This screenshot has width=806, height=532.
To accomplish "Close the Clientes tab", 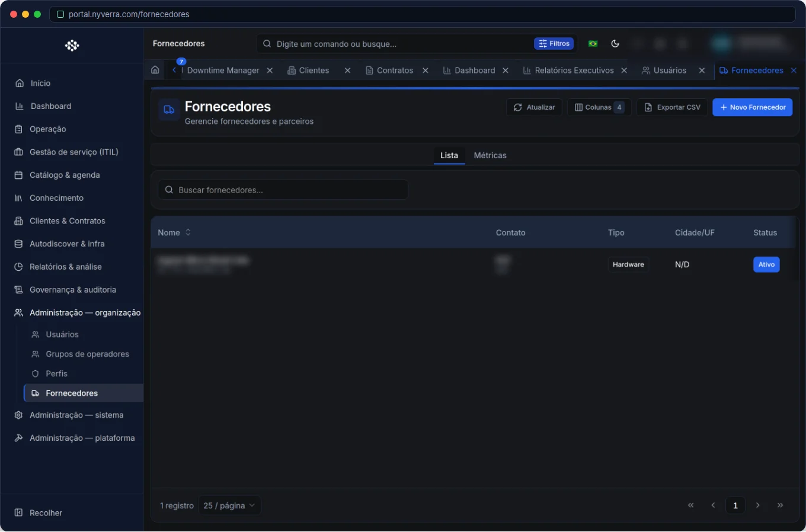I will (347, 70).
